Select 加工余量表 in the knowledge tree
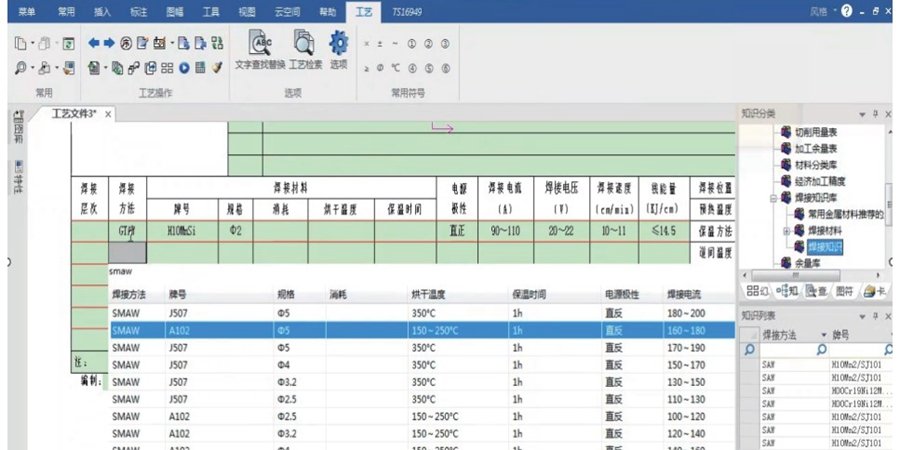 pos(816,149)
